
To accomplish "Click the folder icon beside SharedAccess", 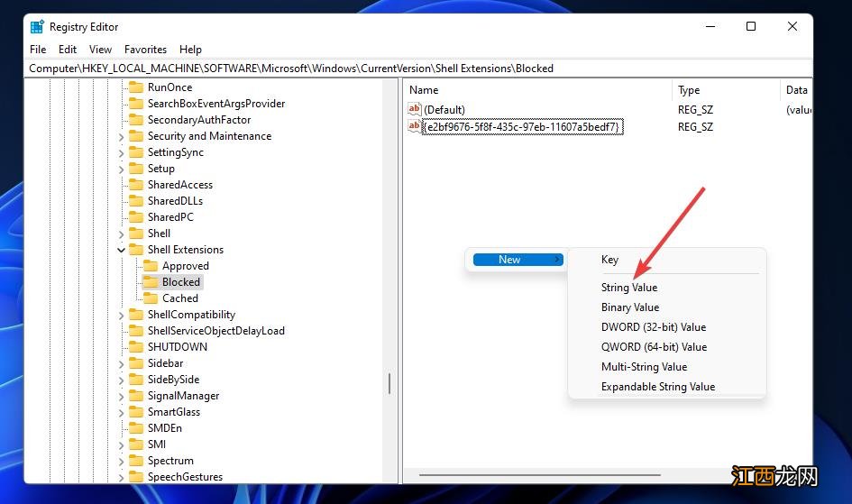I will pyautogui.click(x=136, y=185).
